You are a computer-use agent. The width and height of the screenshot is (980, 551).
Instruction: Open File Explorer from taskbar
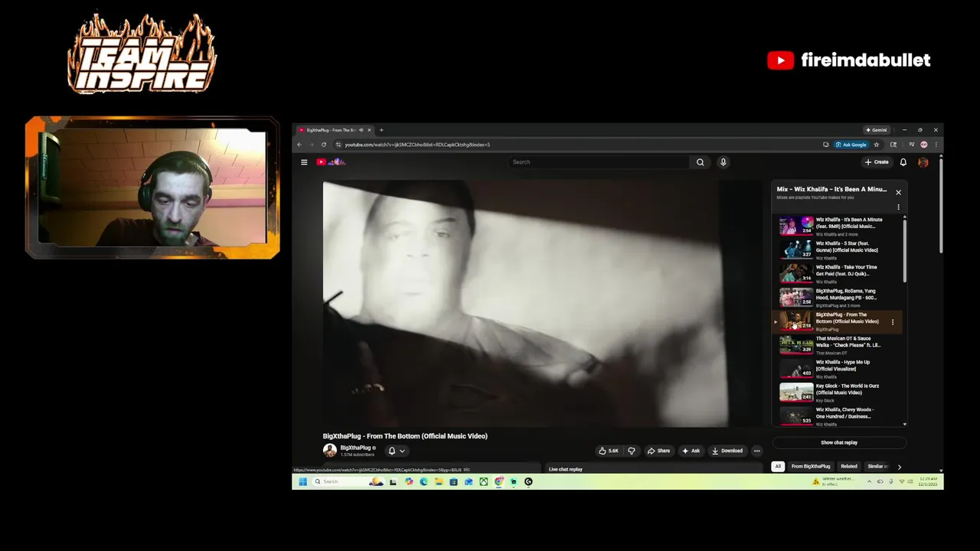coord(439,481)
